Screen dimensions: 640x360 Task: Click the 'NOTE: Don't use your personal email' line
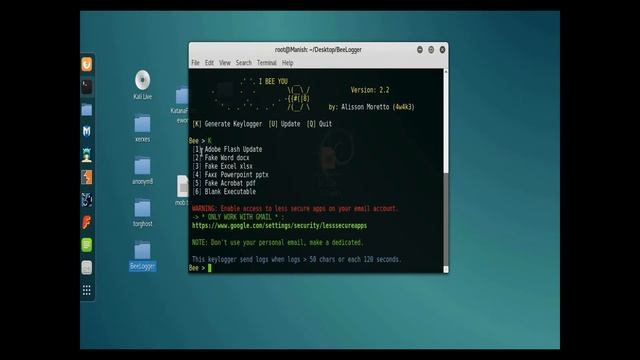(x=277, y=242)
